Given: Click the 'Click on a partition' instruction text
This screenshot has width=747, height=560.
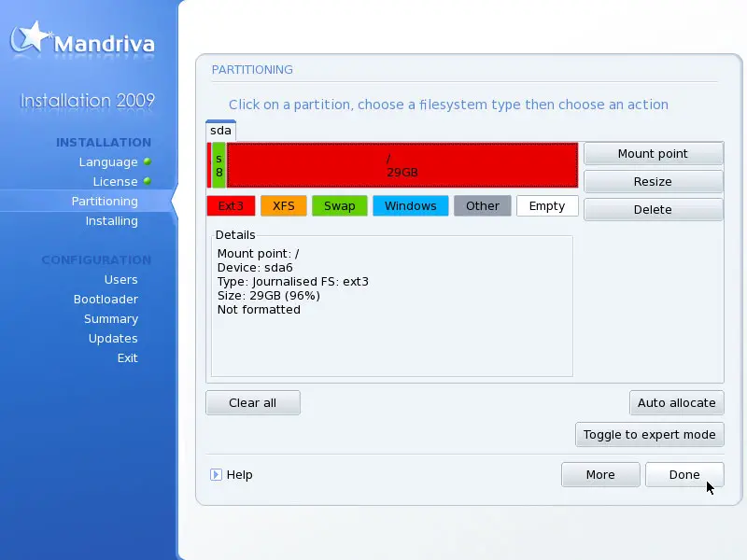Looking at the screenshot, I should [448, 105].
